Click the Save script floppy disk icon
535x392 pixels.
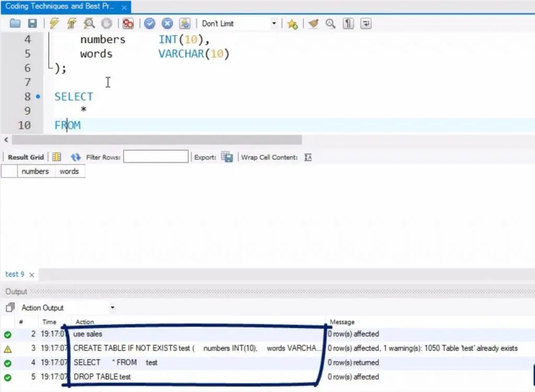pyautogui.click(x=32, y=23)
